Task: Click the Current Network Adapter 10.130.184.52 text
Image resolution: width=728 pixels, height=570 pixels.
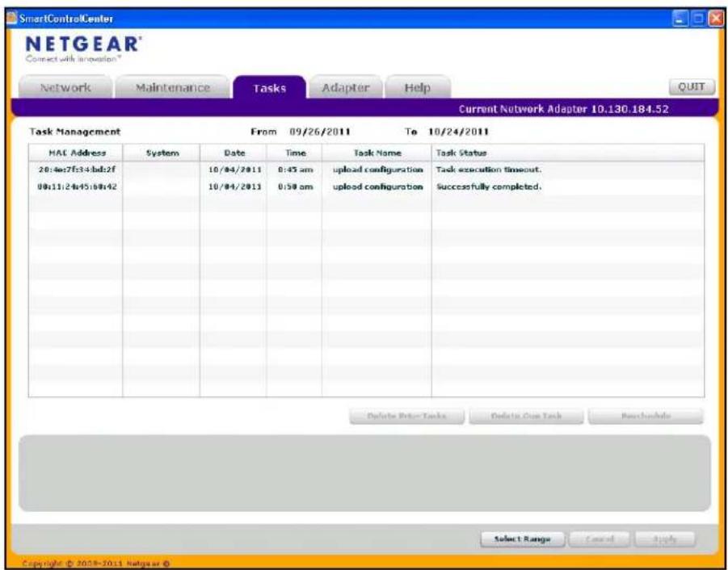Action: [564, 110]
